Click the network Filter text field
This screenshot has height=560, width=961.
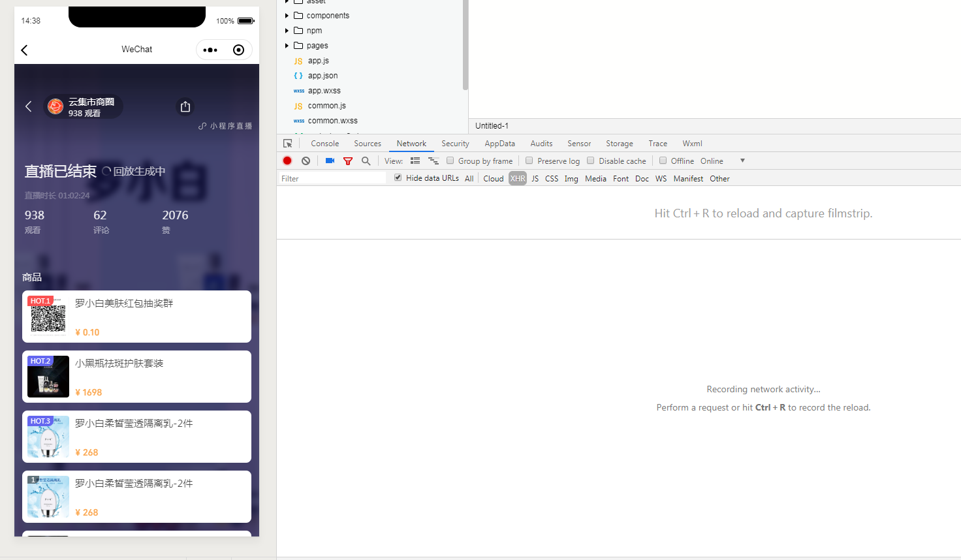333,178
